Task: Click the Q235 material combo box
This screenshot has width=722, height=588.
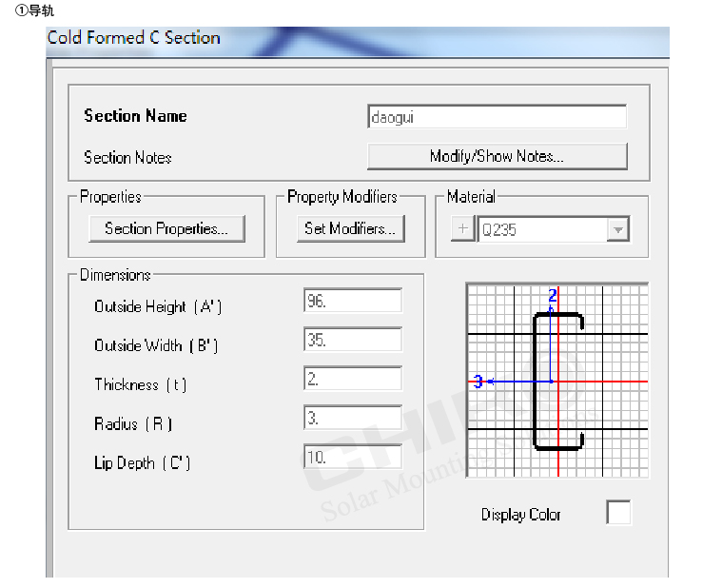Action: pyautogui.click(x=542, y=229)
